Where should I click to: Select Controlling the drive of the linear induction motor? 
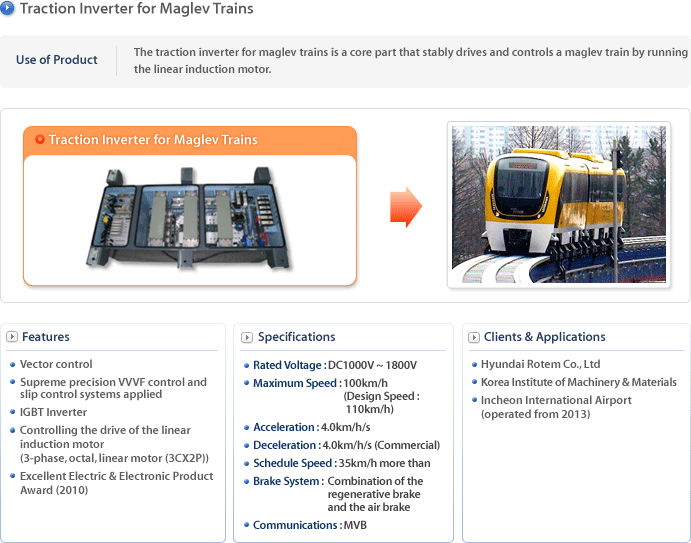[105, 437]
